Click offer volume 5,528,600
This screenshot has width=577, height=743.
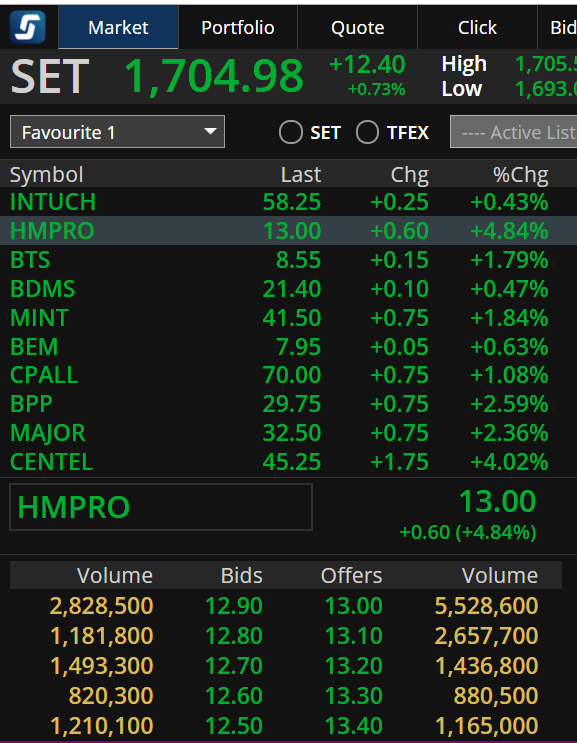[487, 606]
